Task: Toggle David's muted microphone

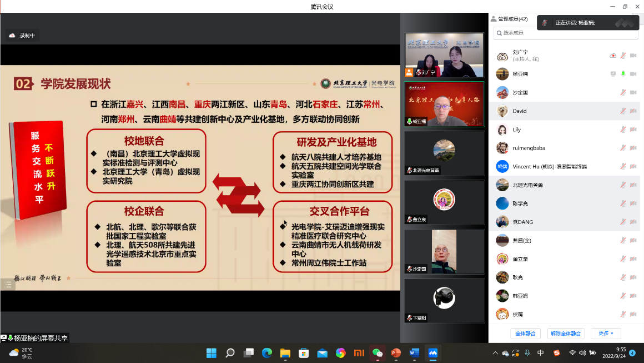Action: pos(623,111)
